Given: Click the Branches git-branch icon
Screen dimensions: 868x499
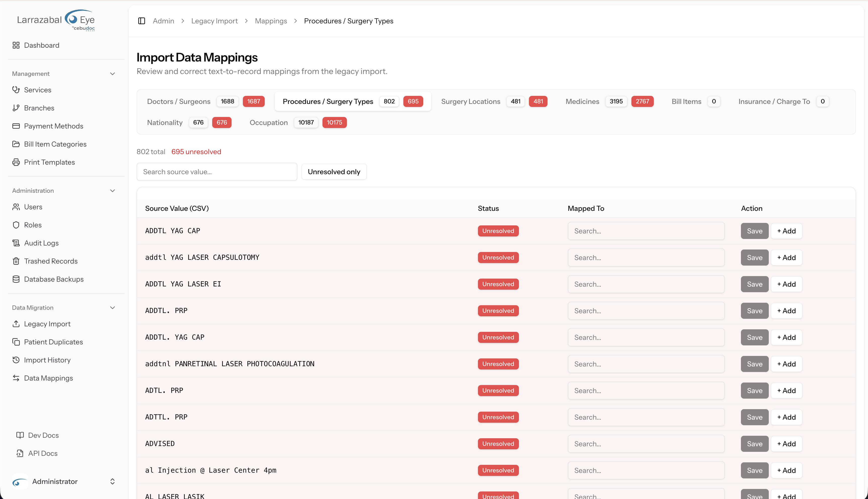Looking at the screenshot, I should 16,108.
